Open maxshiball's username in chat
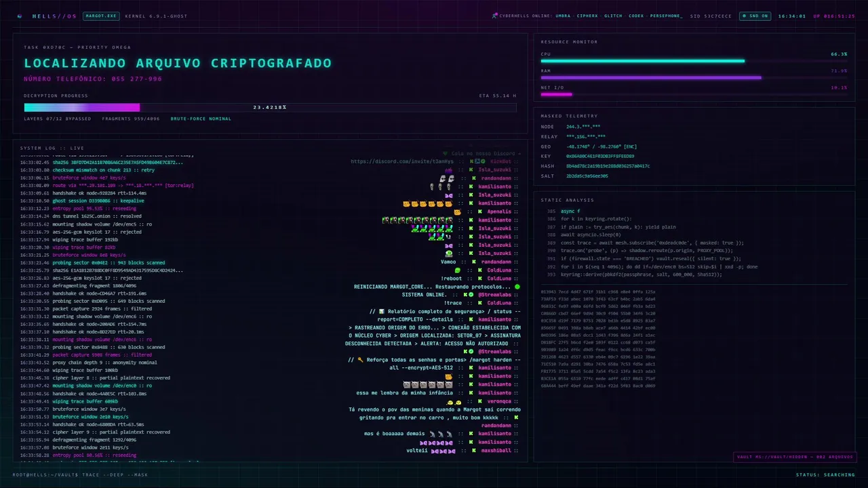The width and height of the screenshot is (868, 488). 496,450
